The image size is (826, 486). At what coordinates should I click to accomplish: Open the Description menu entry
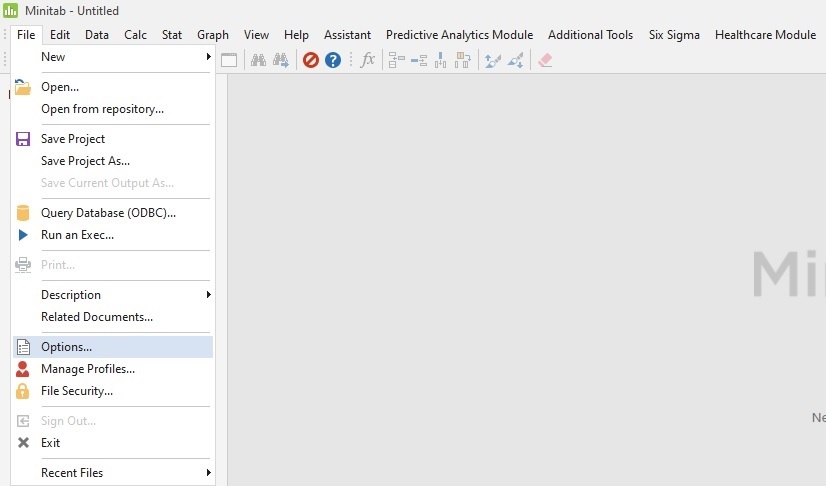click(112, 295)
